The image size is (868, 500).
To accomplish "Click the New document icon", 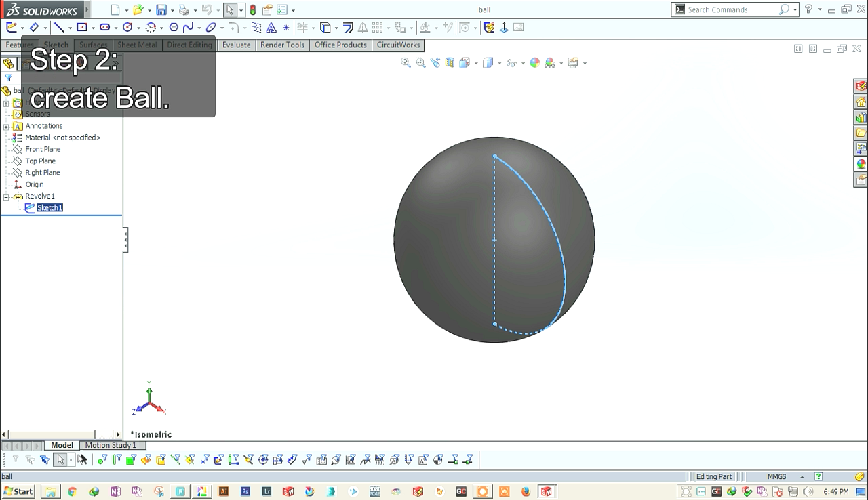I will tap(115, 9).
